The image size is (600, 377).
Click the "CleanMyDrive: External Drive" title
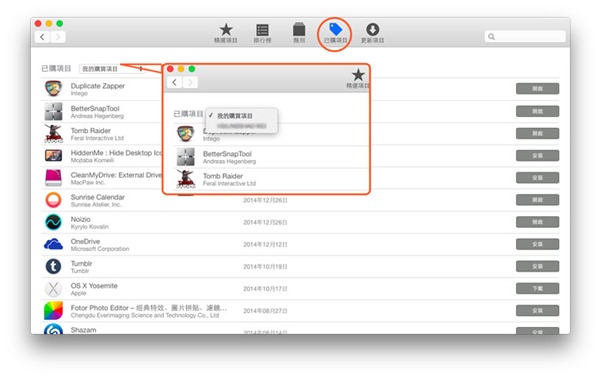point(116,175)
